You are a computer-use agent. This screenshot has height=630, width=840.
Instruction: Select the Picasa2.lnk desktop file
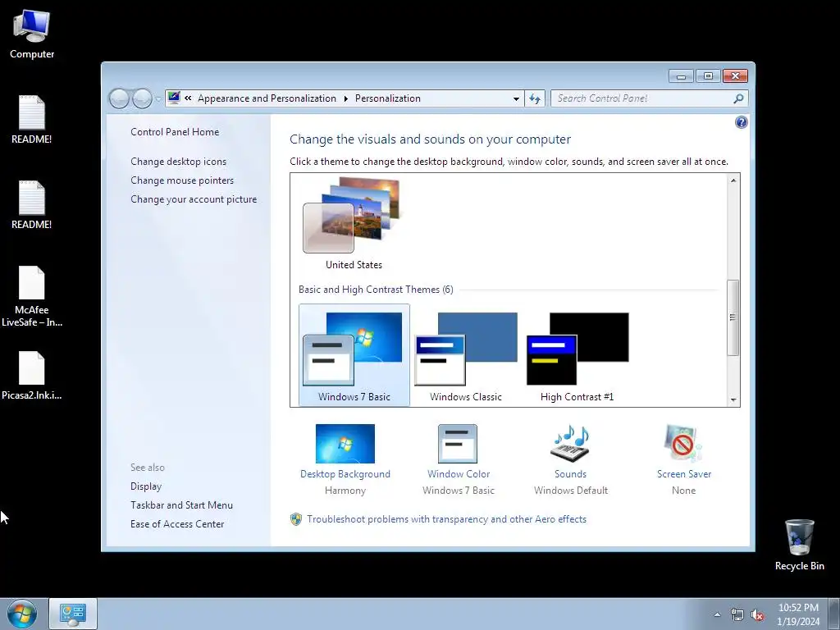tap(32, 376)
